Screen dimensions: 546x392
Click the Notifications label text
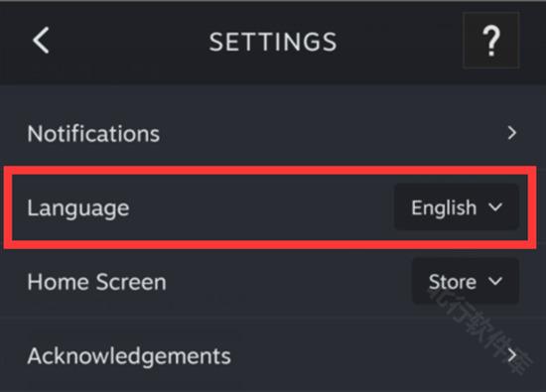click(93, 133)
